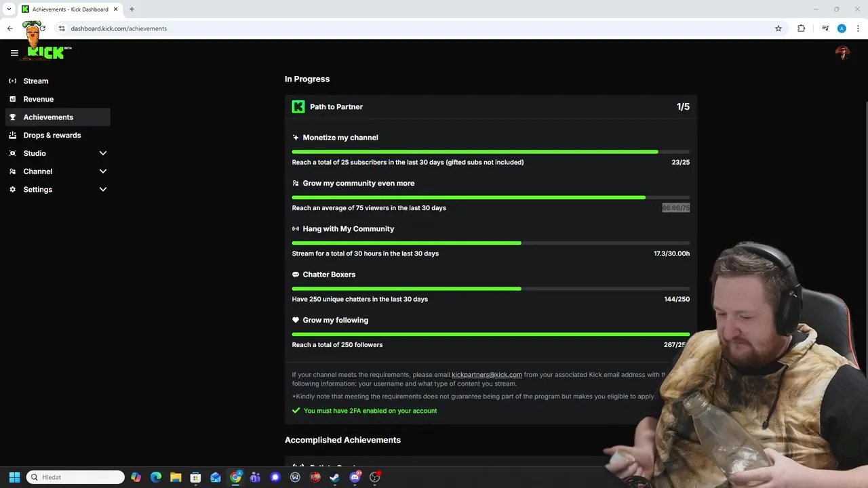Image resolution: width=868 pixels, height=488 pixels.
Task: Open Microsoft Teams from the taskbar
Action: point(255,477)
